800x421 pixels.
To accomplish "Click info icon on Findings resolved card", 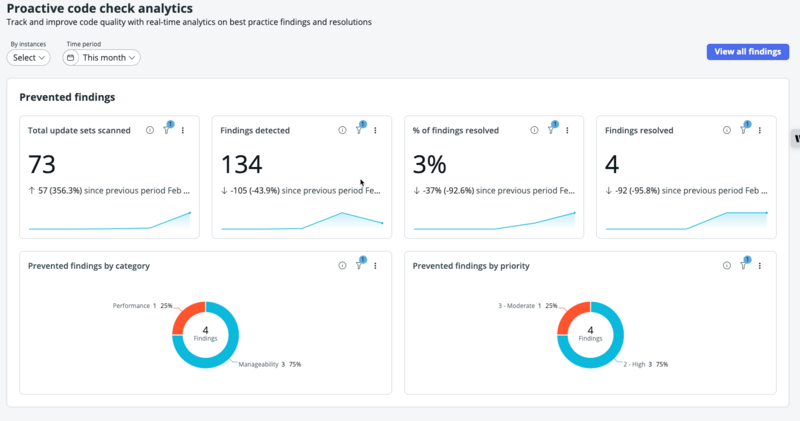I will coord(727,130).
